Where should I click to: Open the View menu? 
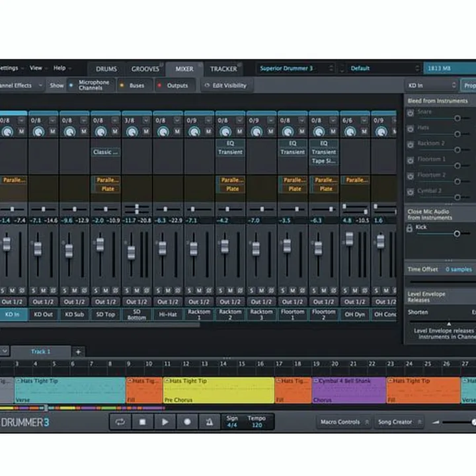click(36, 68)
